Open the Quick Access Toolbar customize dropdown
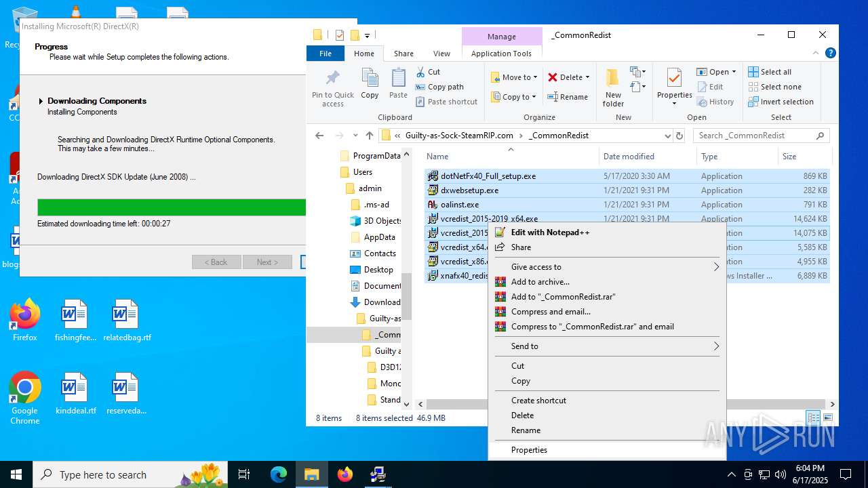Screen dimensions: 868x488 pyautogui.click(x=367, y=35)
